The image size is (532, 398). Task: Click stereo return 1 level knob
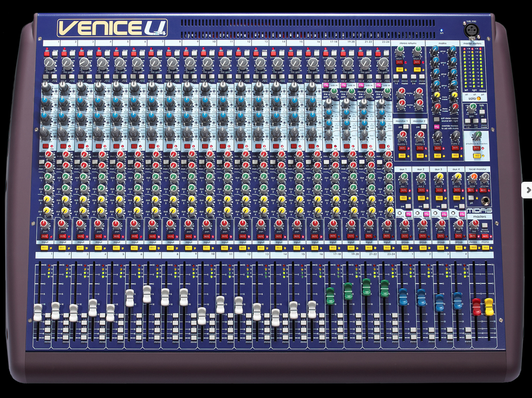400,51
